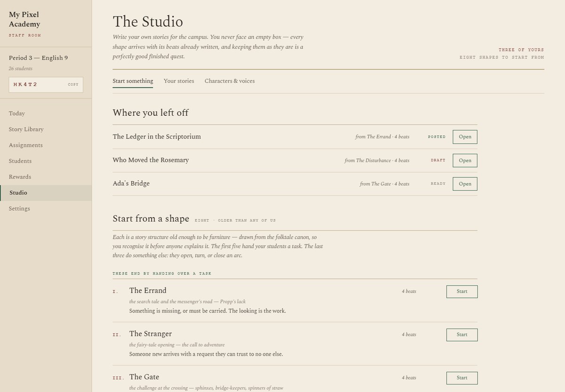This screenshot has height=392, width=565.
Task: Click the 'from The Disturbance · 4 beats' note
Action: click(x=377, y=160)
